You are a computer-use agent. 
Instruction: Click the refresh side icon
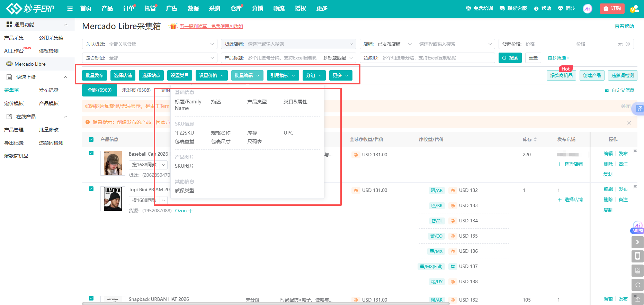[637, 285]
